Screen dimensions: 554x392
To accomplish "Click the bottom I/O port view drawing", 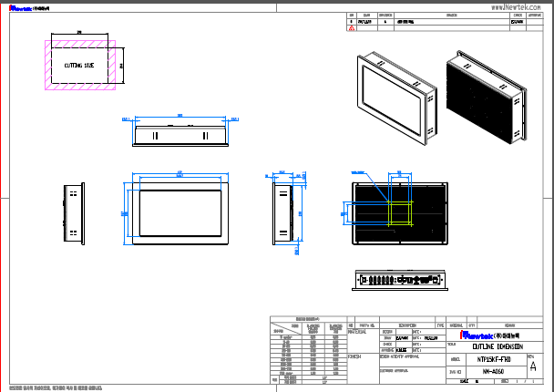I will coord(400,280).
